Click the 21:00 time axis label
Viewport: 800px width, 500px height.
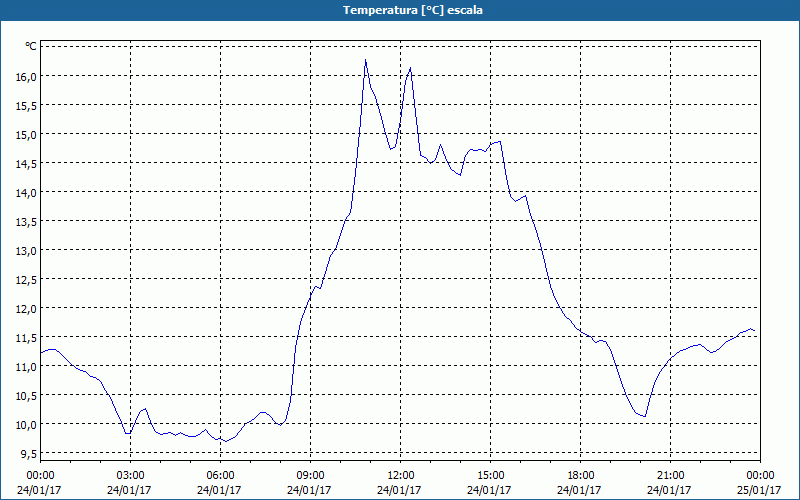click(670, 476)
